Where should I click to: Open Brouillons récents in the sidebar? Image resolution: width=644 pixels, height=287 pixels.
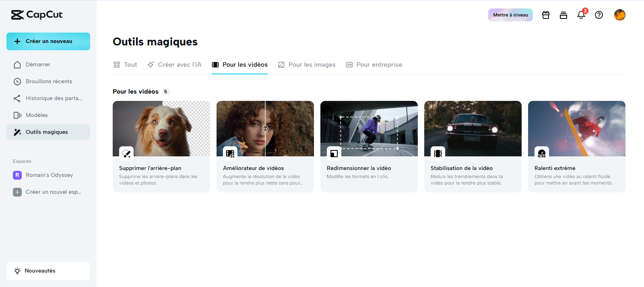(x=48, y=82)
